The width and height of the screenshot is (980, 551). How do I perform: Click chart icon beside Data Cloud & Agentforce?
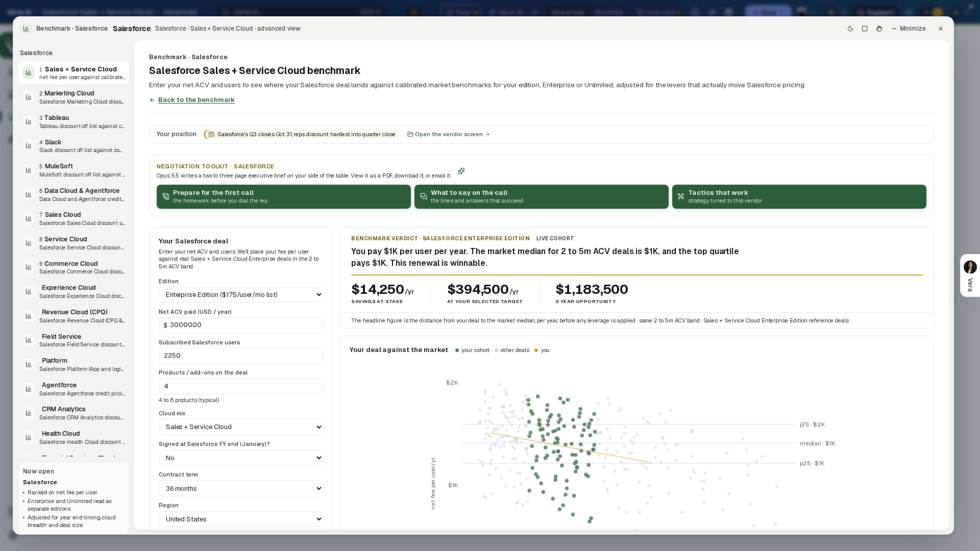pyautogui.click(x=29, y=194)
